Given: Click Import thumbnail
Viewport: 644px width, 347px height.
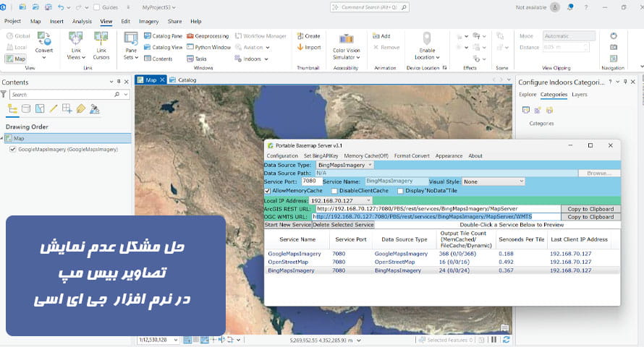Looking at the screenshot, I should pyautogui.click(x=309, y=47).
